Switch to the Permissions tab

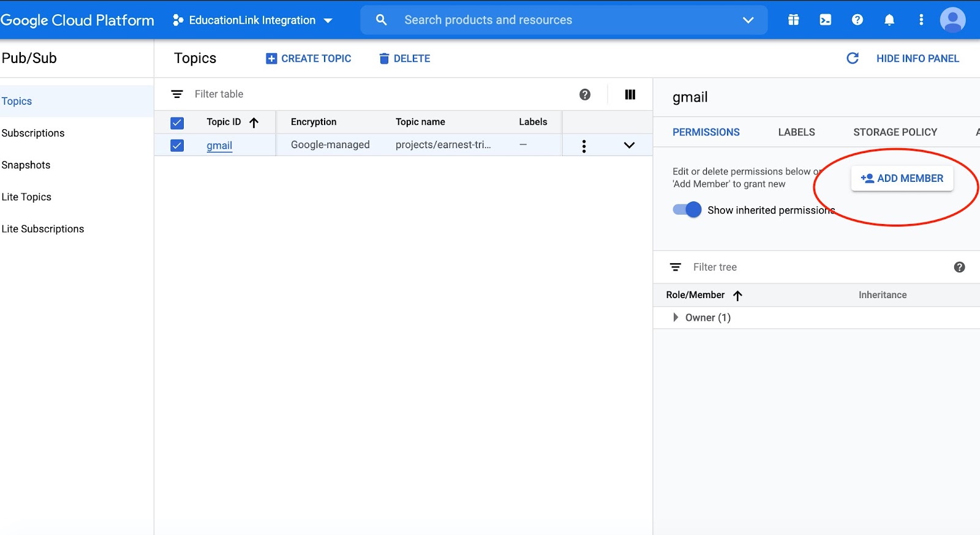(706, 132)
